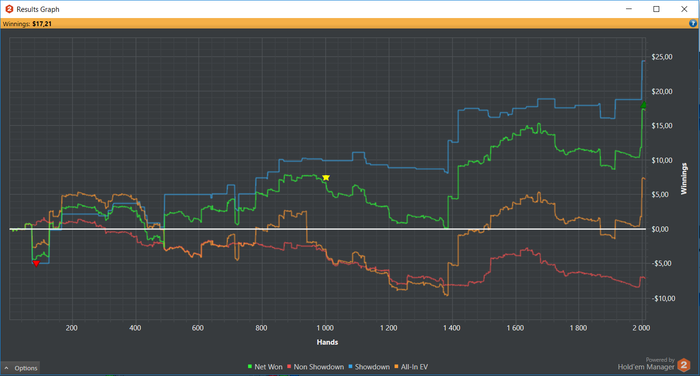Toggle the All-In EV legend entry
This screenshot has width=700, height=376.
tap(411, 367)
